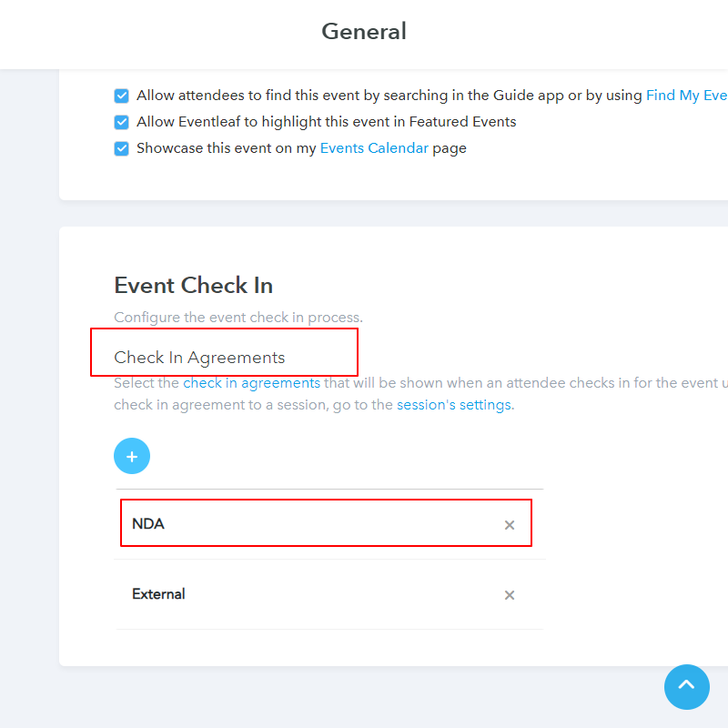Click the 'Allow Eventleaf to highlight' label text
This screenshot has width=728, height=728.
[x=326, y=122]
